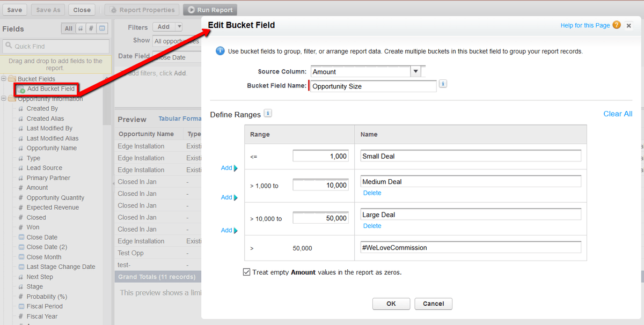The width and height of the screenshot is (644, 325).
Task: Edit the Large Deal name field
Action: point(471,215)
